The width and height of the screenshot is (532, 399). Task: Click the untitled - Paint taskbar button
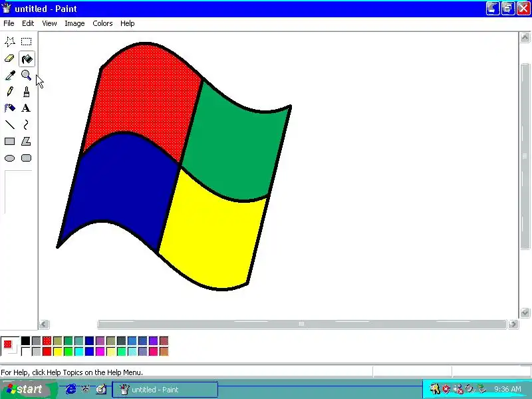pos(165,390)
